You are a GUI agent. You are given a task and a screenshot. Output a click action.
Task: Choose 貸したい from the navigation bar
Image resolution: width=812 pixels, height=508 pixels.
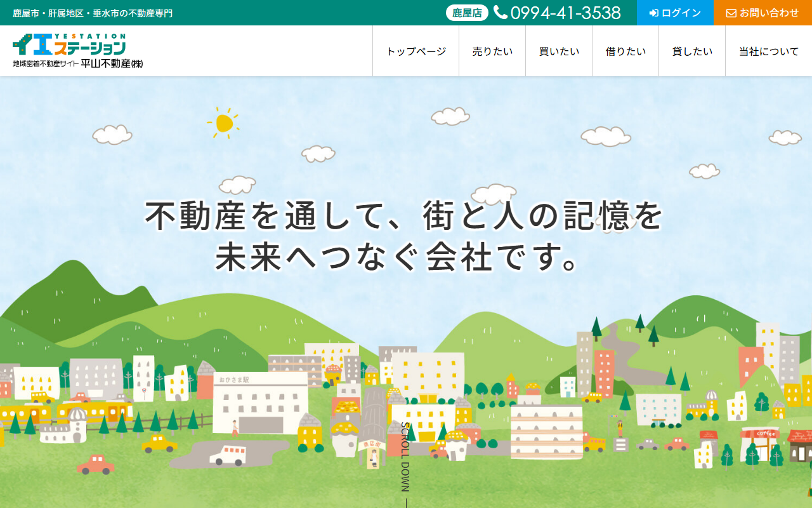(x=692, y=51)
